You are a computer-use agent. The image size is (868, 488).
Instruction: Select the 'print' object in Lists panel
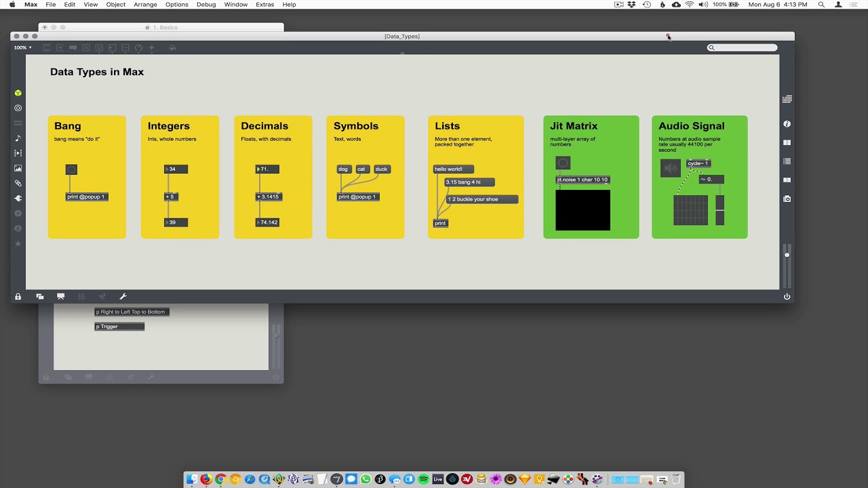pos(441,223)
